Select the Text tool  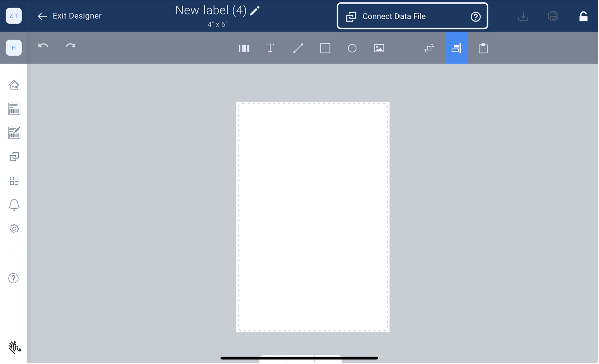(x=270, y=48)
